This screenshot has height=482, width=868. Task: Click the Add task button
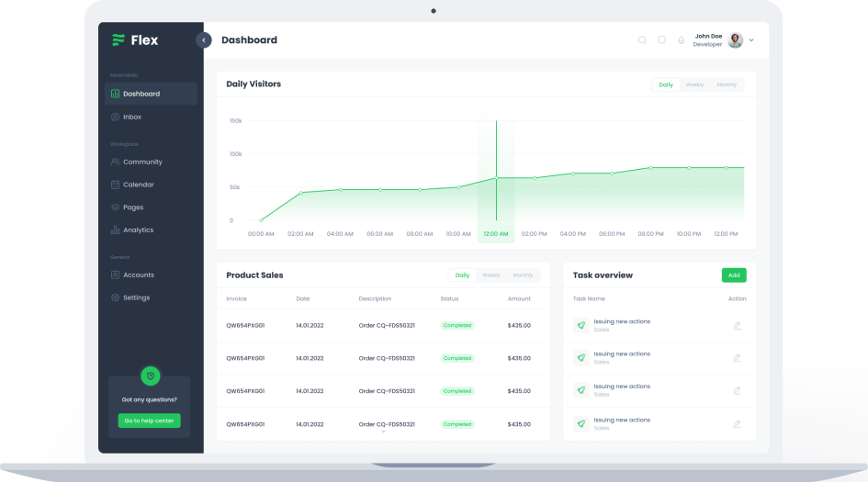(x=734, y=275)
